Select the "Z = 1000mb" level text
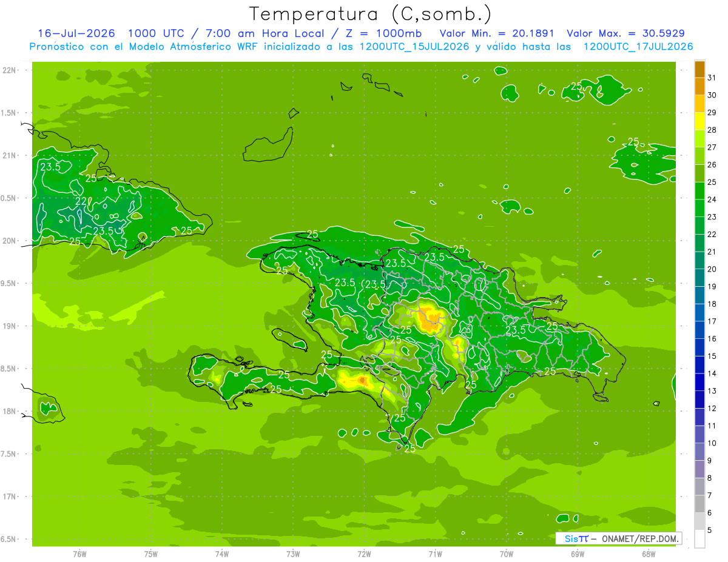Viewport: 728px width, 562px height. coord(383,33)
